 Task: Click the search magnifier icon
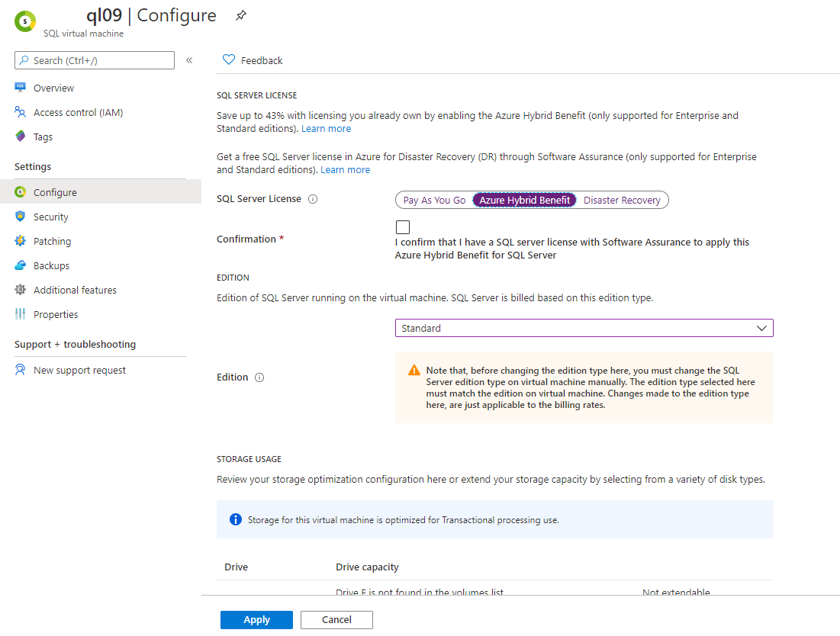point(24,60)
